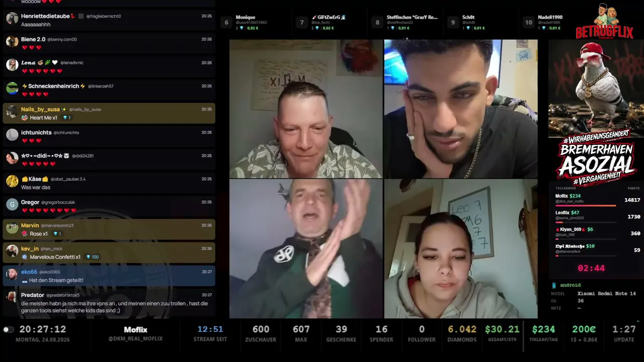Click the android device icon

[x=554, y=285]
